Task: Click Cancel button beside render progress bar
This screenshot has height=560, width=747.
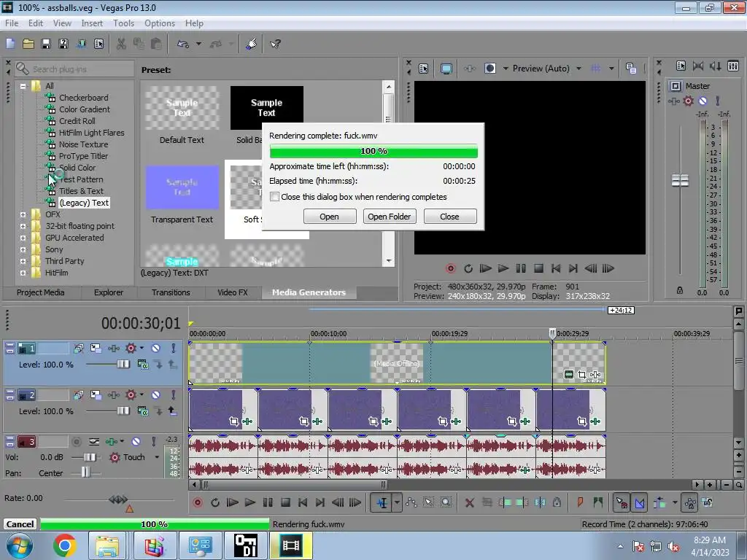Action: [20, 524]
